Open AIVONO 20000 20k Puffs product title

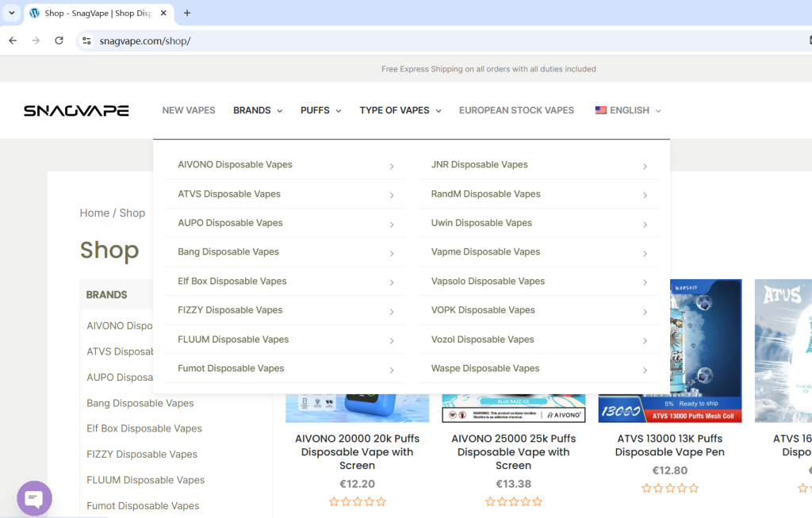click(358, 451)
